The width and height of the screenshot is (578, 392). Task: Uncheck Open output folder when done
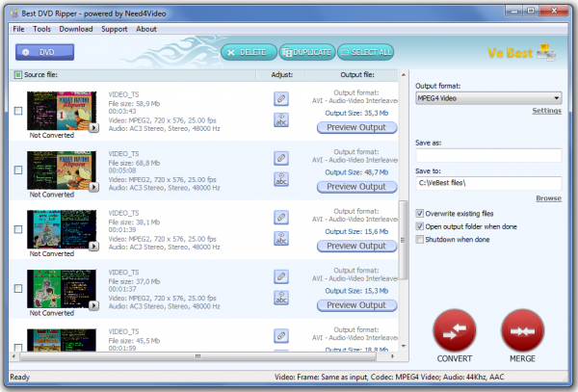419,226
